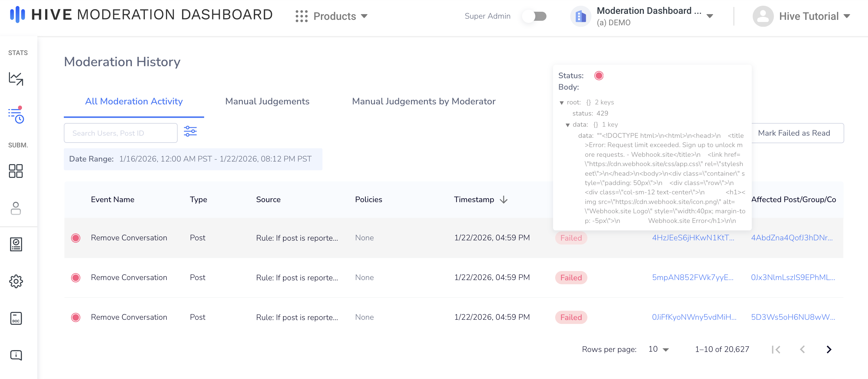Open moderation history clock-list icon in sidebar
Image resolution: width=868 pixels, height=379 pixels.
click(x=16, y=116)
